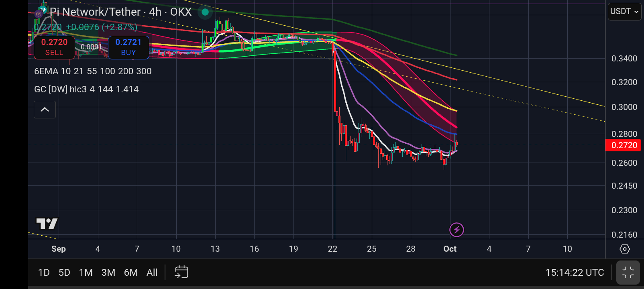Collapse the indicator legend with the chevron
Screen dimensions: 644x289
pos(45,110)
